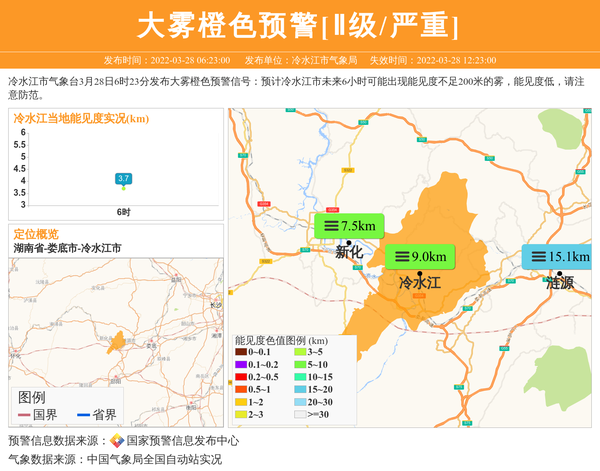Screen dimensions: 600x471
Task: Click the 国家预警信息发布中心 source text
Action: pyautogui.click(x=183, y=441)
